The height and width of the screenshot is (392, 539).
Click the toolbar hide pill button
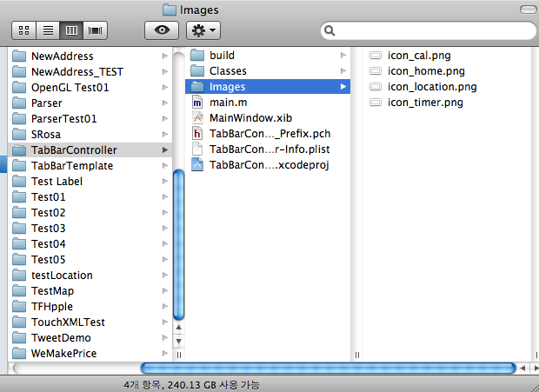coord(528,10)
